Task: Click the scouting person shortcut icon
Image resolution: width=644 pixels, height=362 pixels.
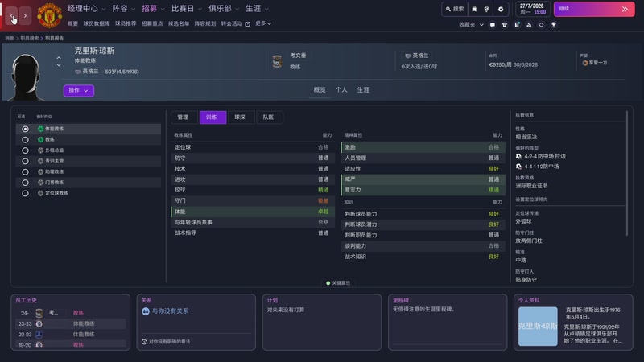Action: tap(529, 25)
